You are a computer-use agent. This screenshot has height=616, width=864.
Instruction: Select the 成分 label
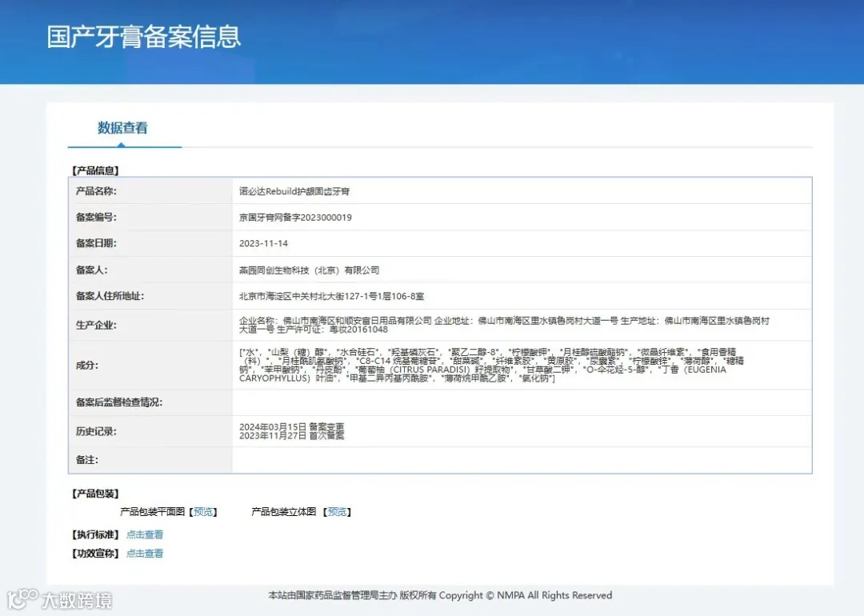[87, 365]
